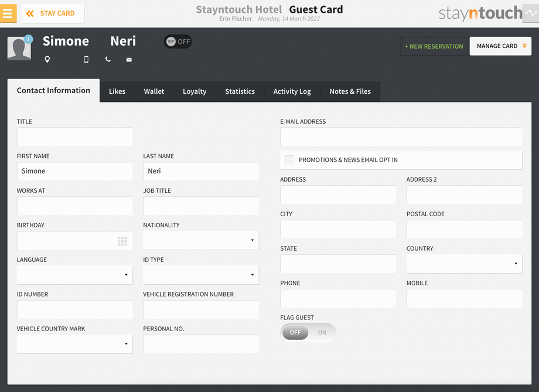Focus the E-mail Address field

pos(401,137)
